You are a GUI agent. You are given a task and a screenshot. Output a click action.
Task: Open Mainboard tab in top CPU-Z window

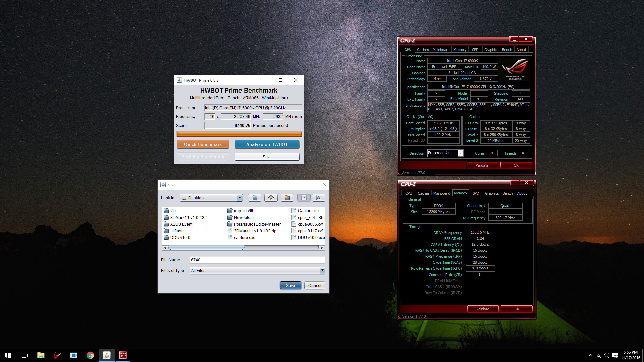pyautogui.click(x=441, y=50)
